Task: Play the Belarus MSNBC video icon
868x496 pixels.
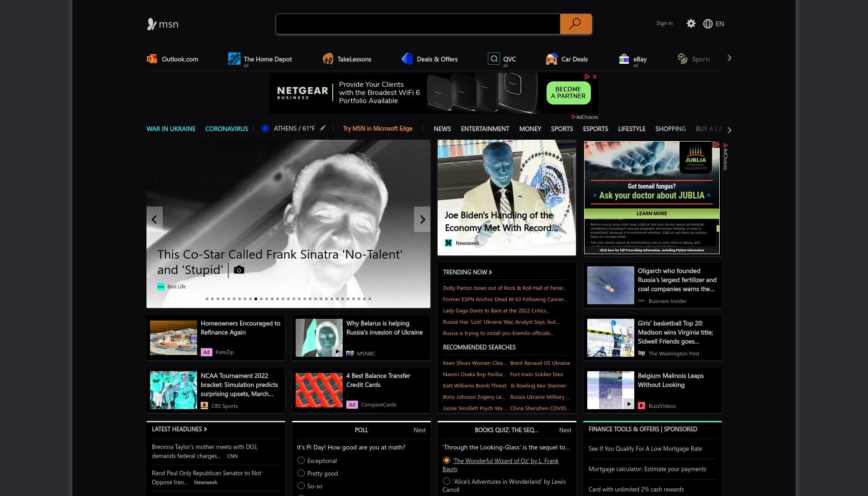Action: pos(337,351)
